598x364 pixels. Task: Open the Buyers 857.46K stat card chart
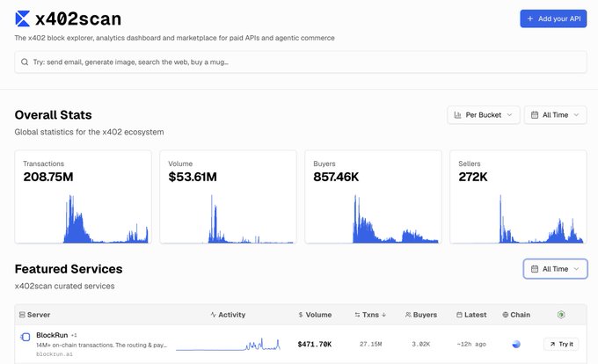(373, 197)
